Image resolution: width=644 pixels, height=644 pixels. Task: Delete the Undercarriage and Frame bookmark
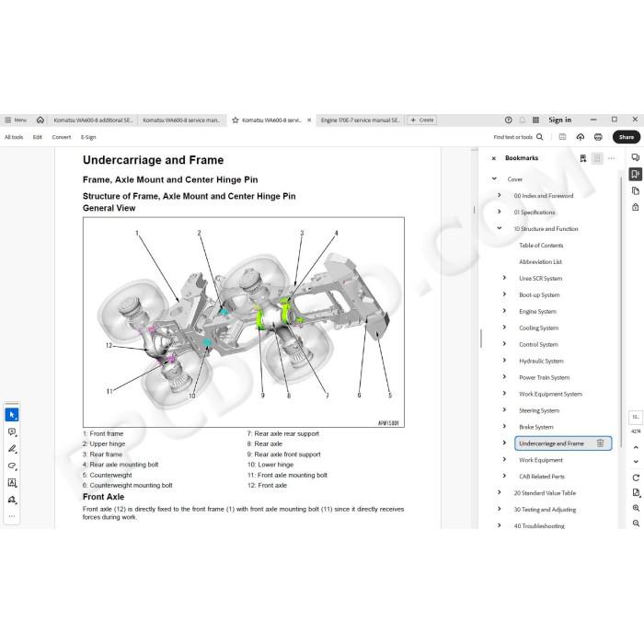[600, 443]
